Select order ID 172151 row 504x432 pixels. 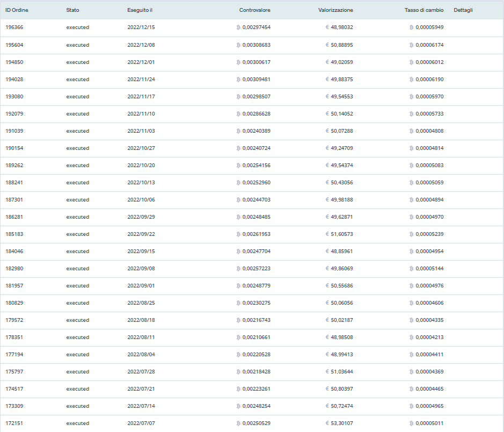coord(14,423)
